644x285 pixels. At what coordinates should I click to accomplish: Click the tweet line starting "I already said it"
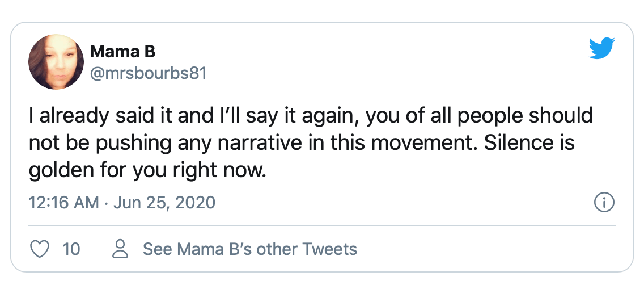[x=311, y=116]
